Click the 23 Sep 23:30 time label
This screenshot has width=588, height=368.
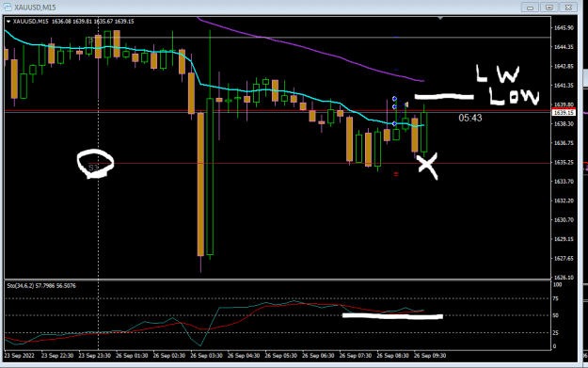click(x=94, y=356)
